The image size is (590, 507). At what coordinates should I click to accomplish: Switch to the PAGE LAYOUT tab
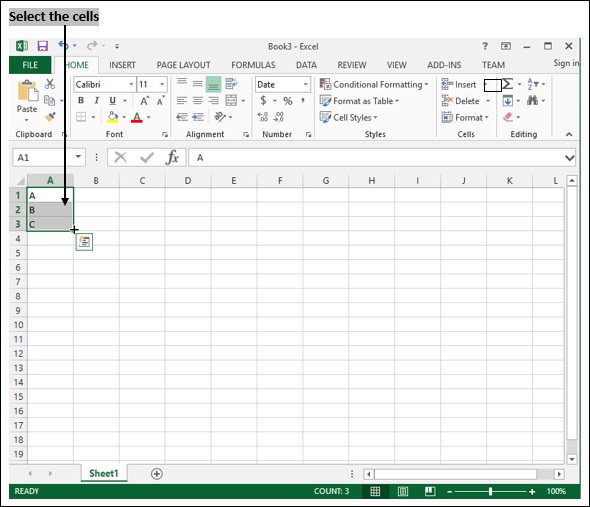pos(184,65)
